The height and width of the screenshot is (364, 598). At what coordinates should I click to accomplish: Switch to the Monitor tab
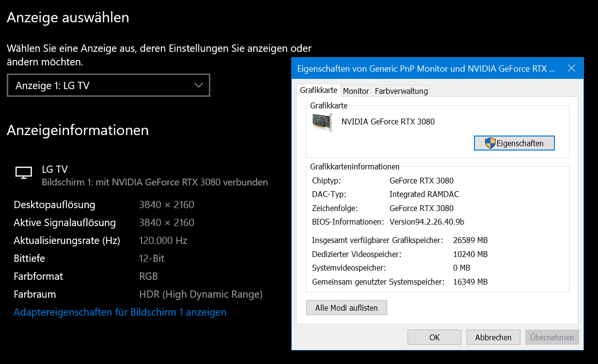[356, 91]
